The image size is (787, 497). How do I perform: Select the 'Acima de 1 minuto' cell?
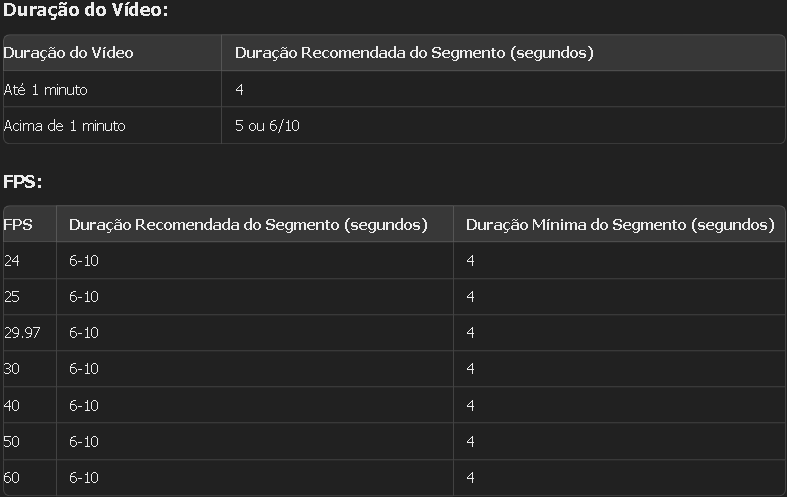pyautogui.click(x=65, y=126)
